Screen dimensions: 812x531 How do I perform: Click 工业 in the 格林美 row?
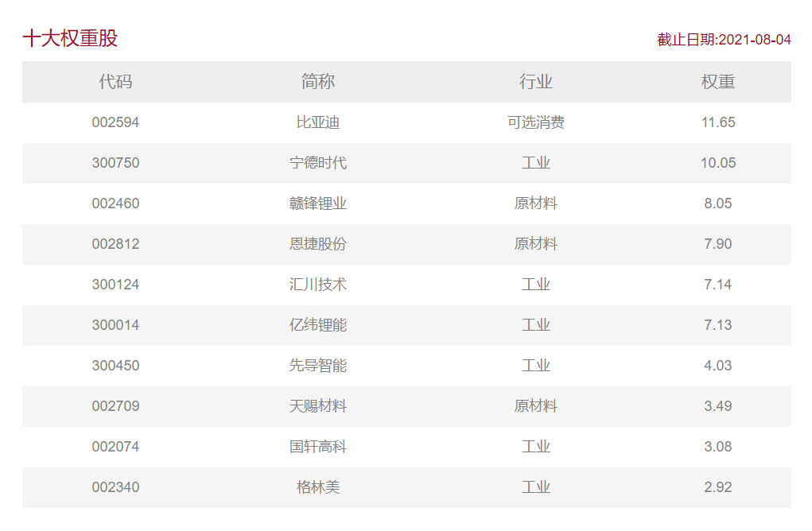(536, 487)
